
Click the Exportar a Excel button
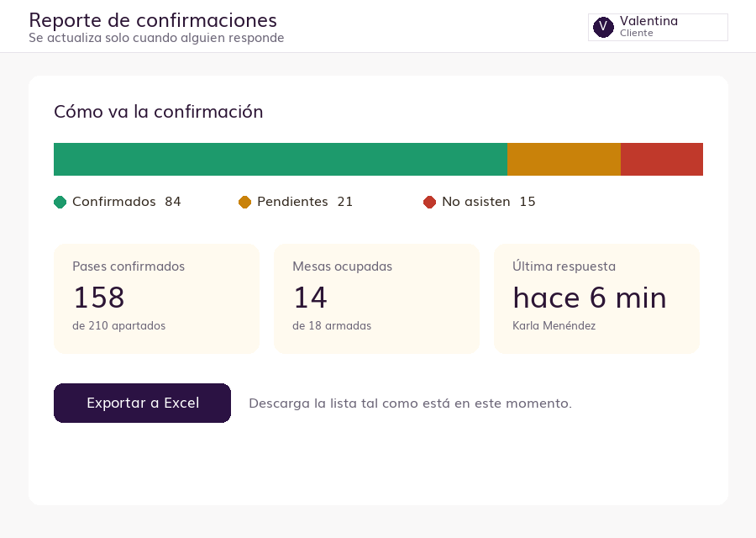142,403
